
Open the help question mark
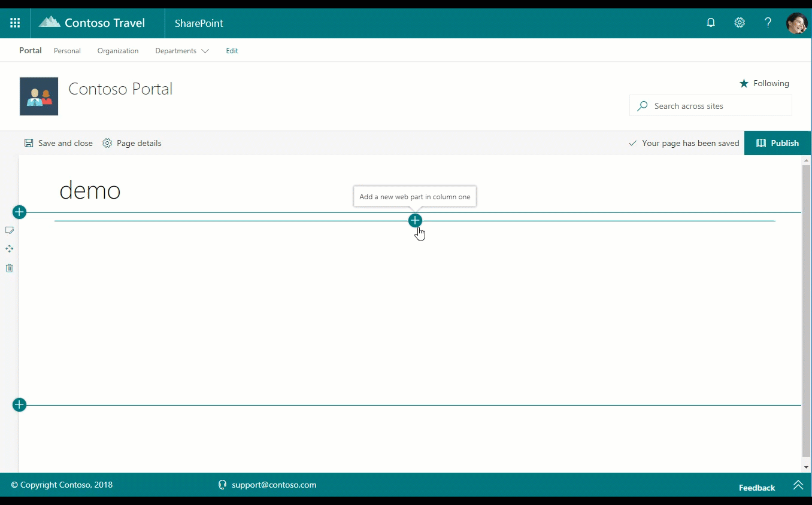[x=768, y=23]
